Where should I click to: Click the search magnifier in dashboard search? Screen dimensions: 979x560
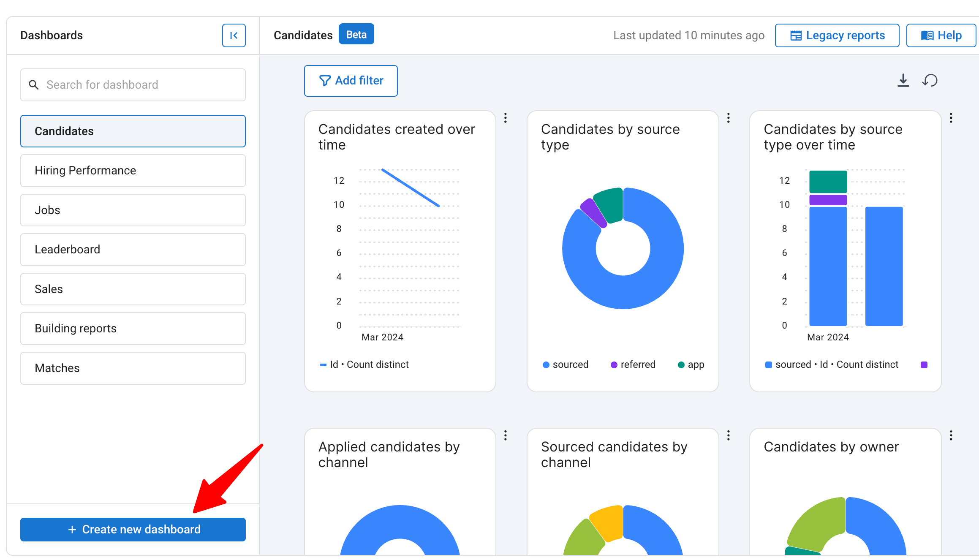tap(34, 85)
